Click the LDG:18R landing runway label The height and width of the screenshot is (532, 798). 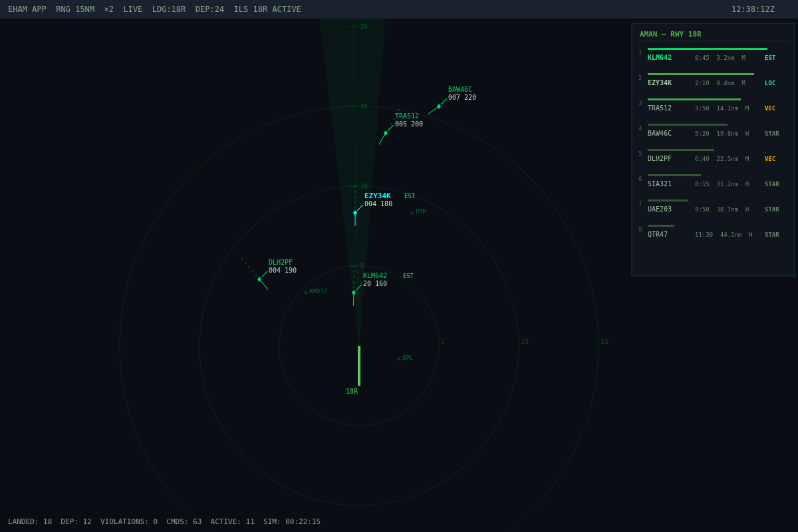pyautogui.click(x=169, y=9)
